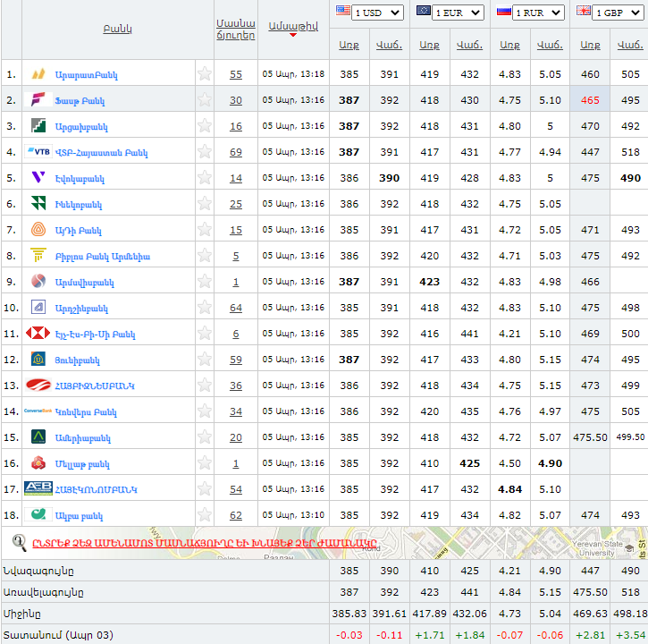Click the Converse Bank logo

click(x=38, y=411)
